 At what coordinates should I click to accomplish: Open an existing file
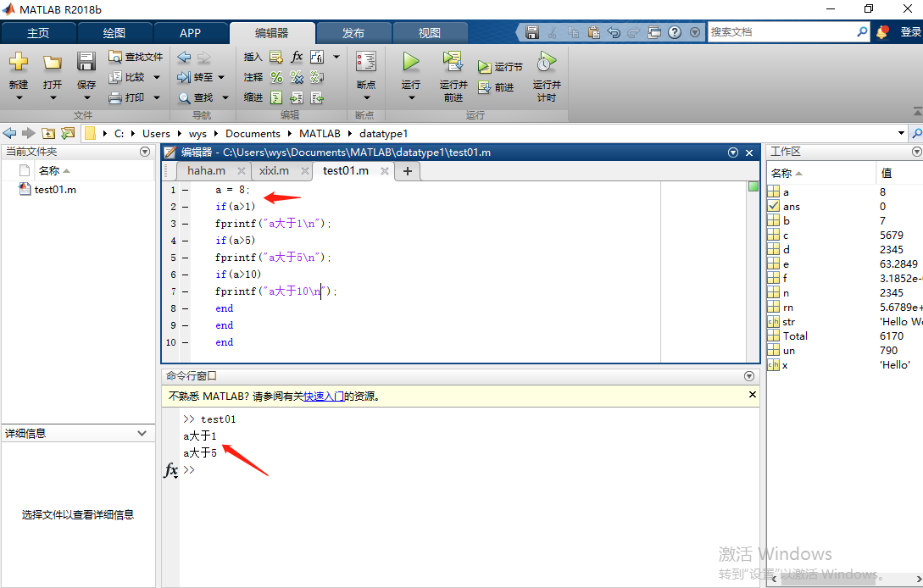(x=52, y=61)
